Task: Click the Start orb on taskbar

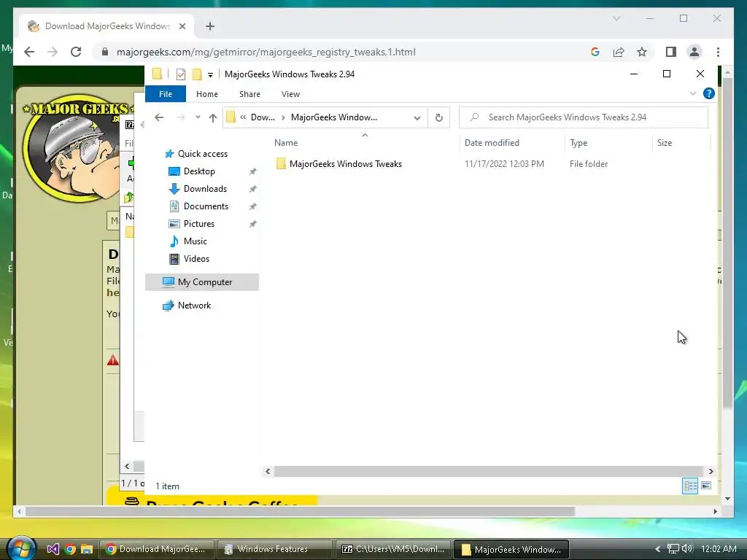Action: click(x=21, y=548)
